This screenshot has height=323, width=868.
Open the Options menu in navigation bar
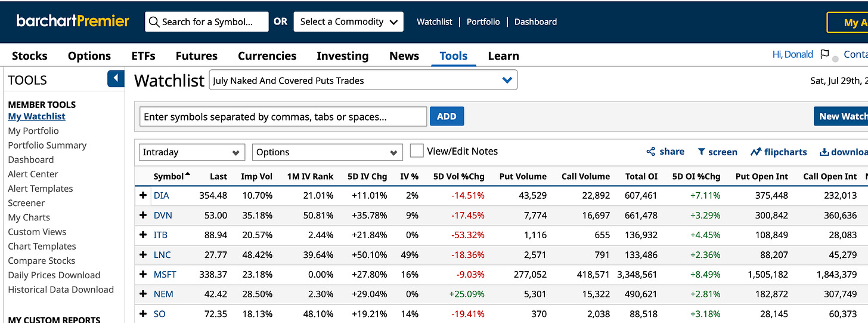point(89,56)
